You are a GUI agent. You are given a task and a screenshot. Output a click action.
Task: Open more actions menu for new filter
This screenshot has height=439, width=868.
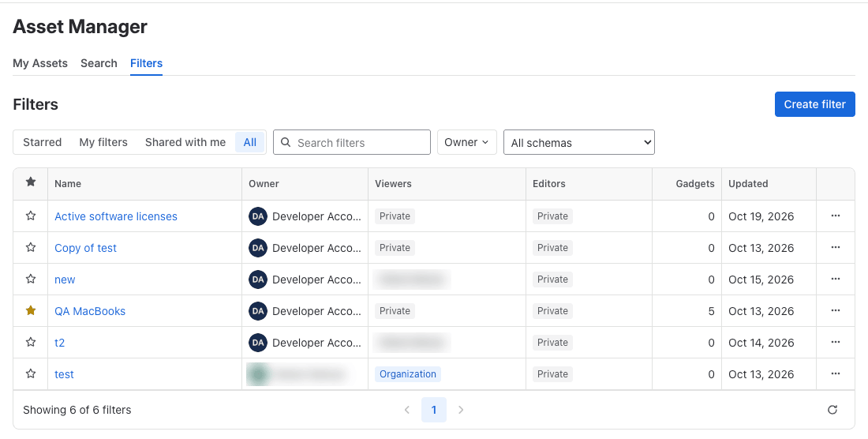[x=836, y=279]
